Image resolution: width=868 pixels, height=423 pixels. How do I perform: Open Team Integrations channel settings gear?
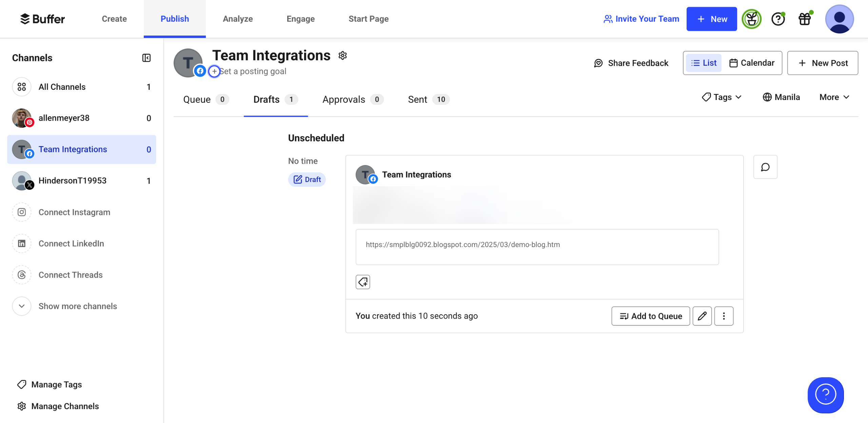coord(342,56)
